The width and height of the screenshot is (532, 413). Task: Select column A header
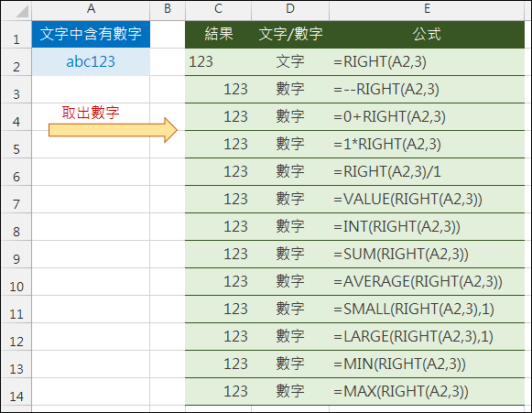91,9
